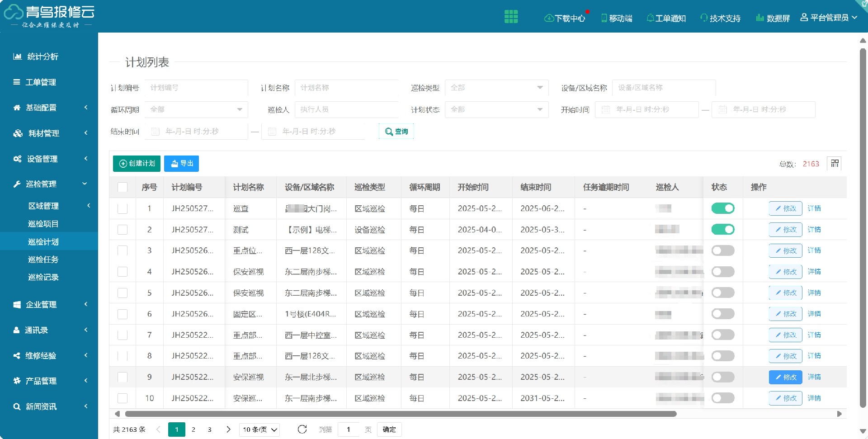Toggle the select-all checkbox in table header
This screenshot has width=868, height=439.
click(122, 187)
